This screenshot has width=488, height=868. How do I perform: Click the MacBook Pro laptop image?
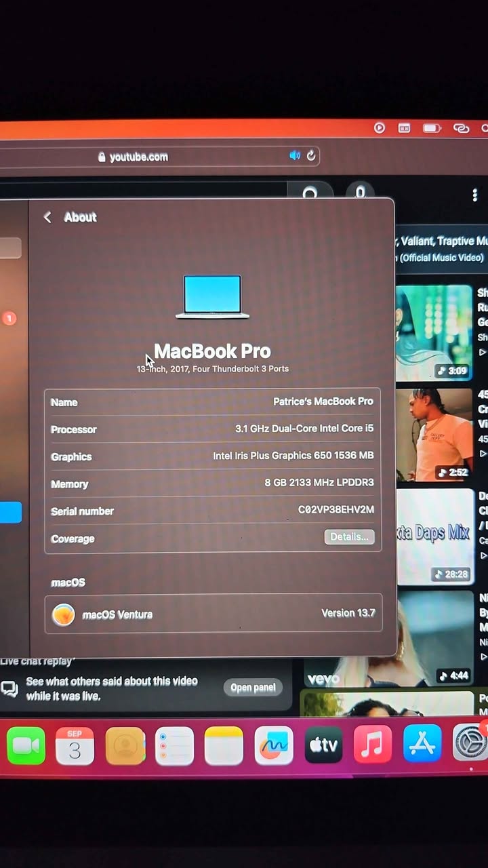(x=212, y=296)
